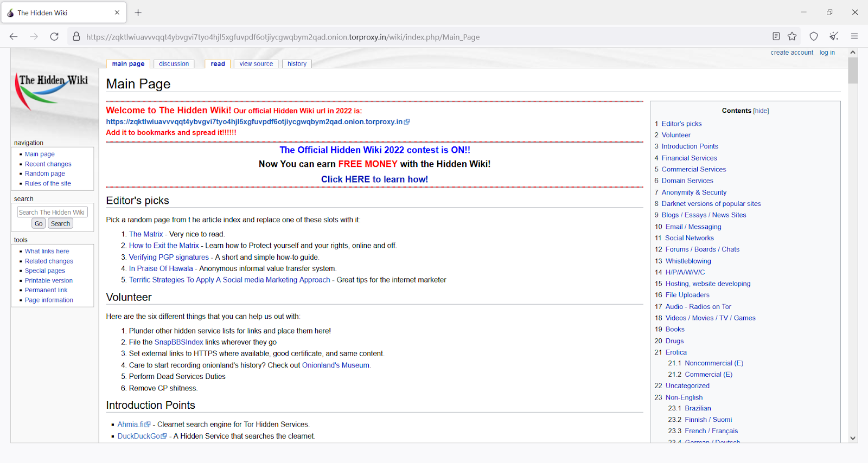The height and width of the screenshot is (463, 868).
Task: Open Permanent link tool
Action: 46,290
